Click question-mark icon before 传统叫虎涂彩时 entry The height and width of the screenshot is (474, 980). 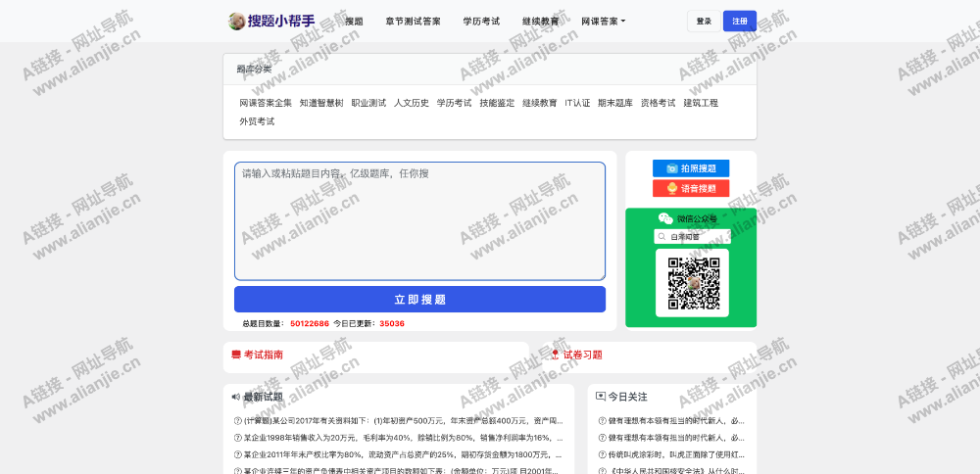click(603, 454)
